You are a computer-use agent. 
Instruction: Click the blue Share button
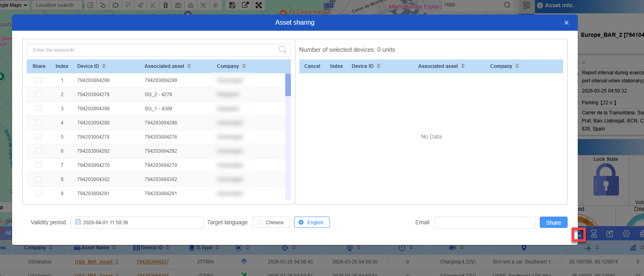coord(553,222)
